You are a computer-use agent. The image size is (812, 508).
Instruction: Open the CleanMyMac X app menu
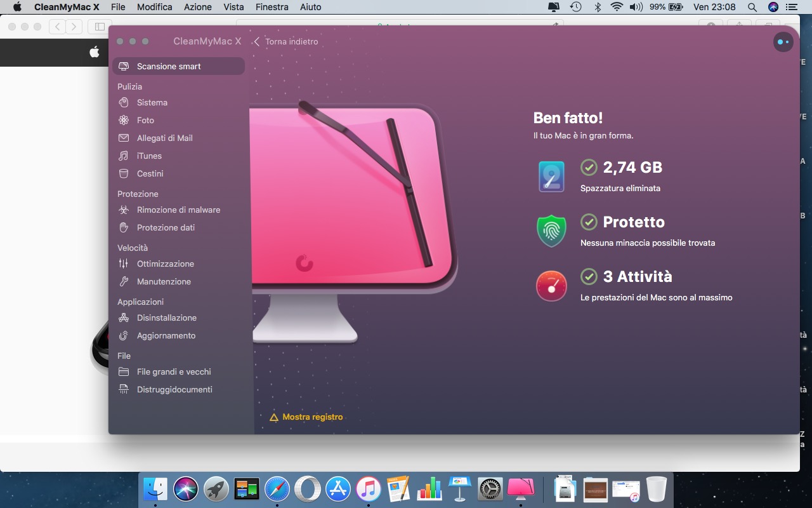[68, 7]
